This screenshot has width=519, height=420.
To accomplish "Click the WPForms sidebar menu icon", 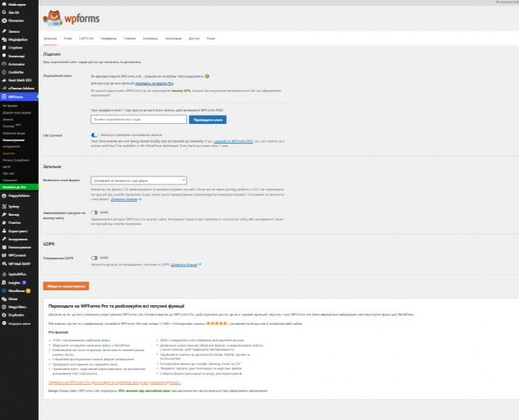I will [x=4, y=97].
